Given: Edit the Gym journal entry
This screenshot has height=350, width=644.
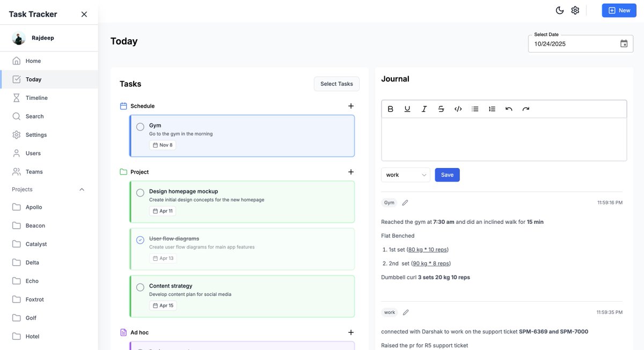Looking at the screenshot, I should click(x=405, y=203).
